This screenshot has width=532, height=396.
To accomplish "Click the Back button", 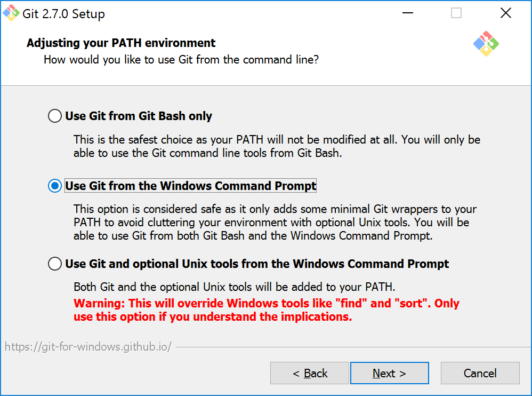I will tap(309, 373).
